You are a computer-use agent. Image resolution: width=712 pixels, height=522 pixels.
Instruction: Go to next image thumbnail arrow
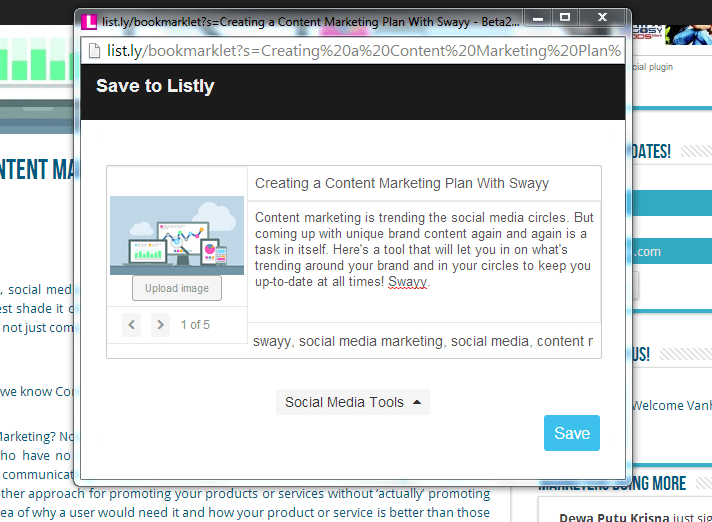tap(160, 325)
